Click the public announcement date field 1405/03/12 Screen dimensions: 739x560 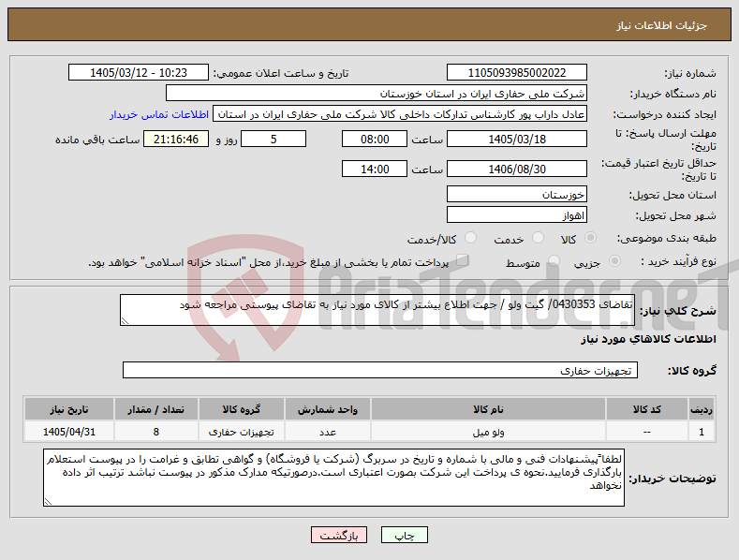pos(139,73)
